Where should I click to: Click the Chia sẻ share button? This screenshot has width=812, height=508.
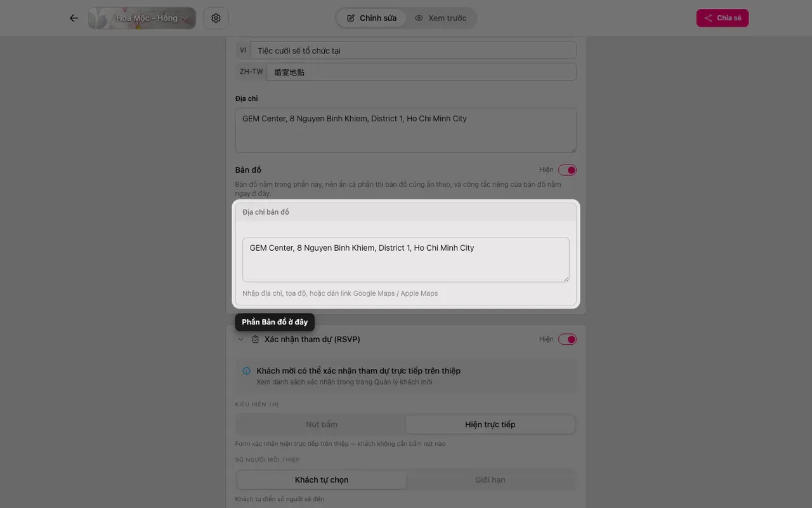[723, 18]
